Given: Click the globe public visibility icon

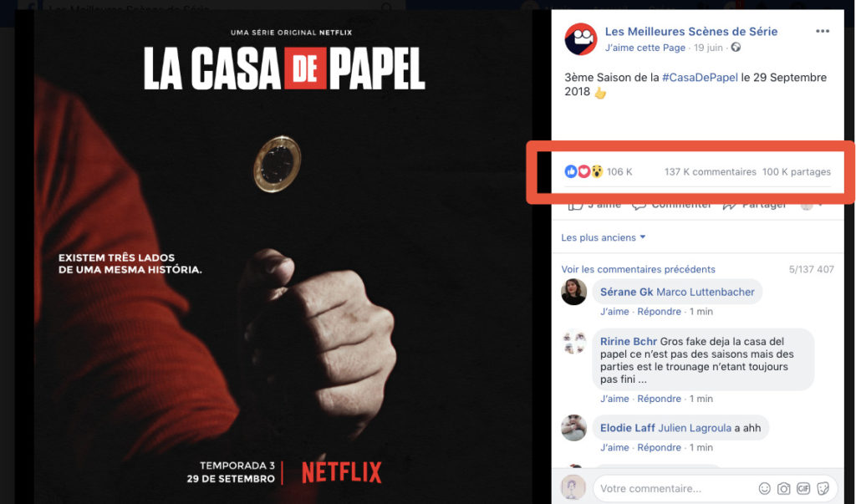Looking at the screenshot, I should pos(736,48).
